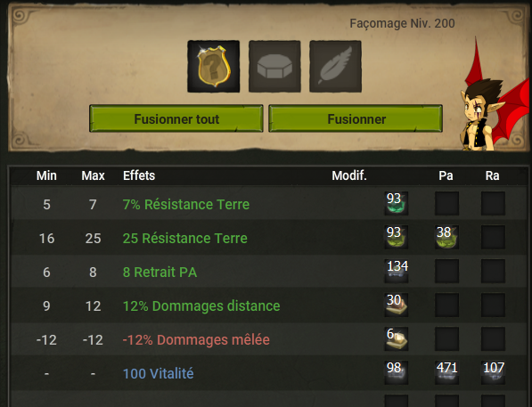The height and width of the screenshot is (407, 532).
Task: Use the 30 Dommages distance rune
Action: point(396,305)
